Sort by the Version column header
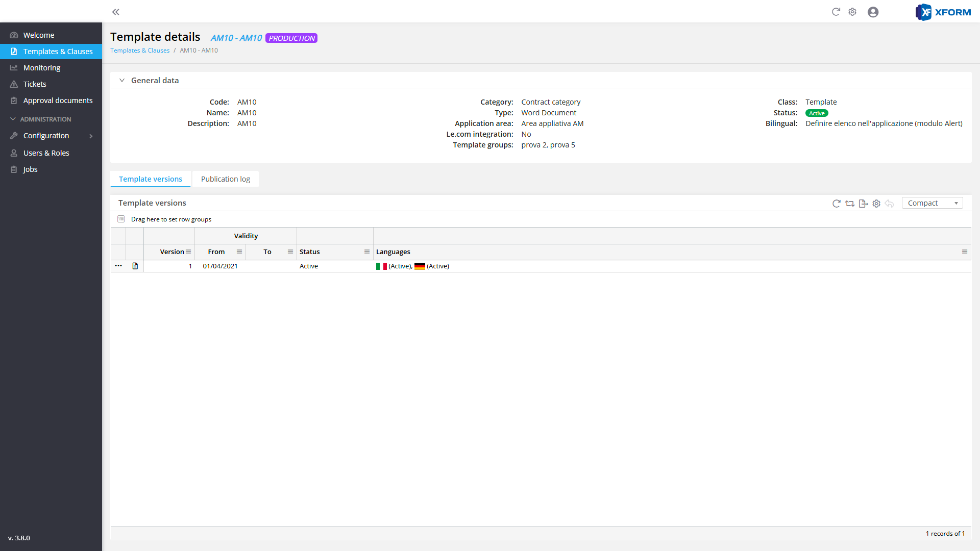This screenshot has width=980, height=551. [x=172, y=252]
